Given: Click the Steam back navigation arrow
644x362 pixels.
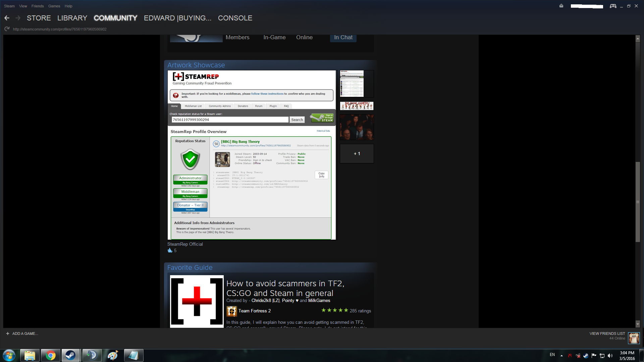Looking at the screenshot, I should coord(7,18).
